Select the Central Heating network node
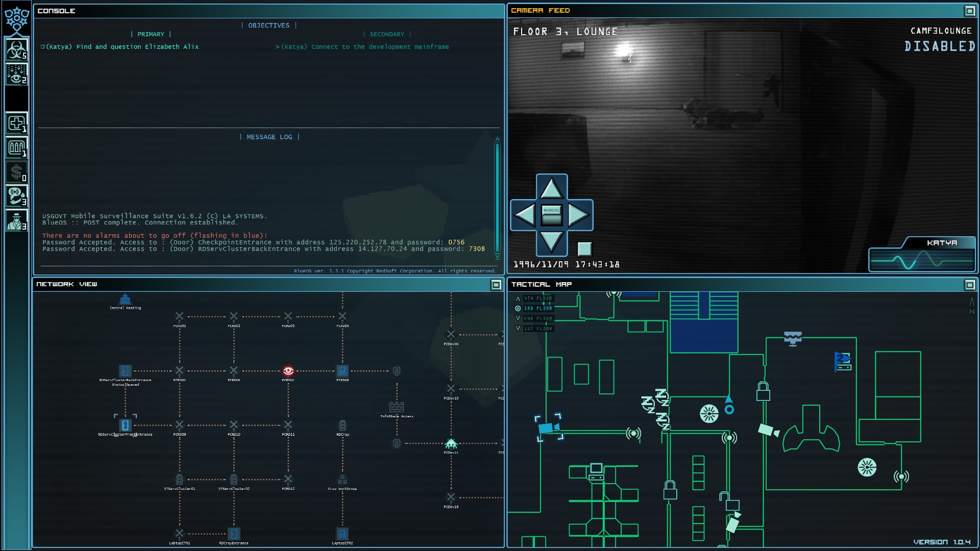This screenshot has height=551, width=980. tap(125, 301)
